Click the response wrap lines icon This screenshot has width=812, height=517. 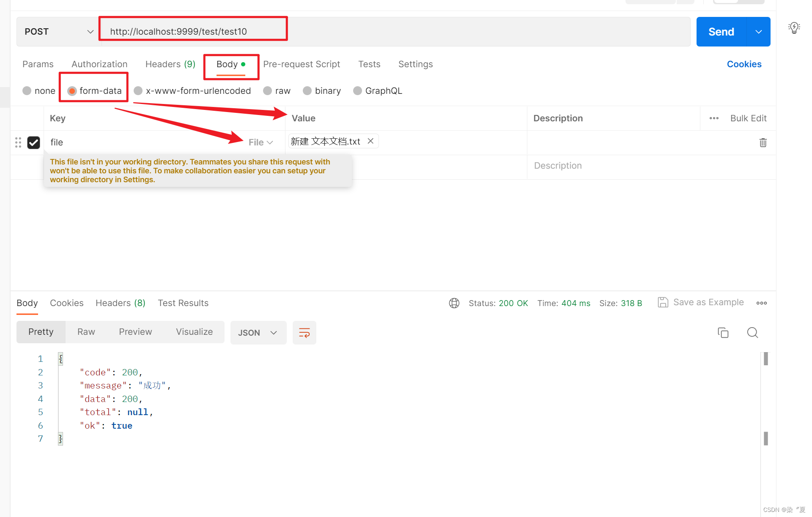pyautogui.click(x=304, y=333)
